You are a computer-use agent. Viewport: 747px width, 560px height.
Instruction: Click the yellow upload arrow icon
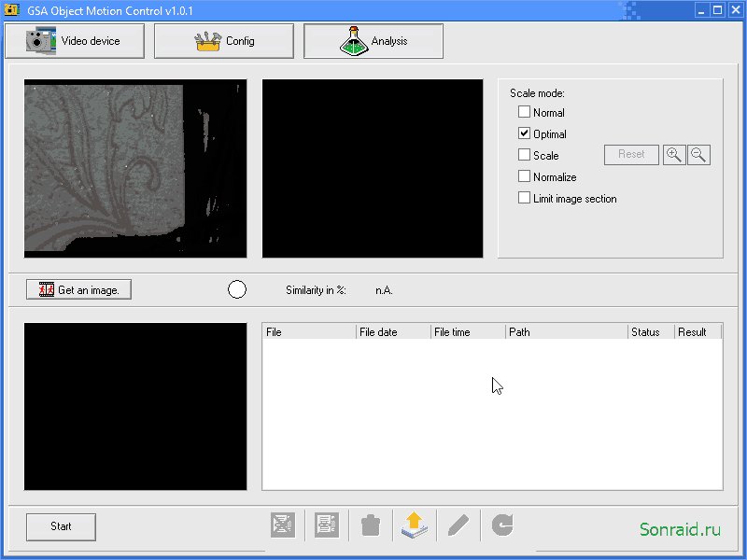pos(415,525)
